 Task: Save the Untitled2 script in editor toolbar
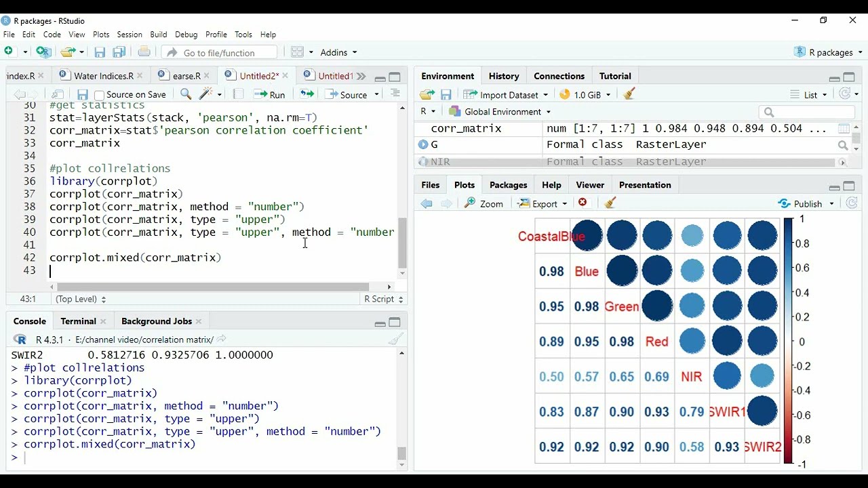coord(83,94)
